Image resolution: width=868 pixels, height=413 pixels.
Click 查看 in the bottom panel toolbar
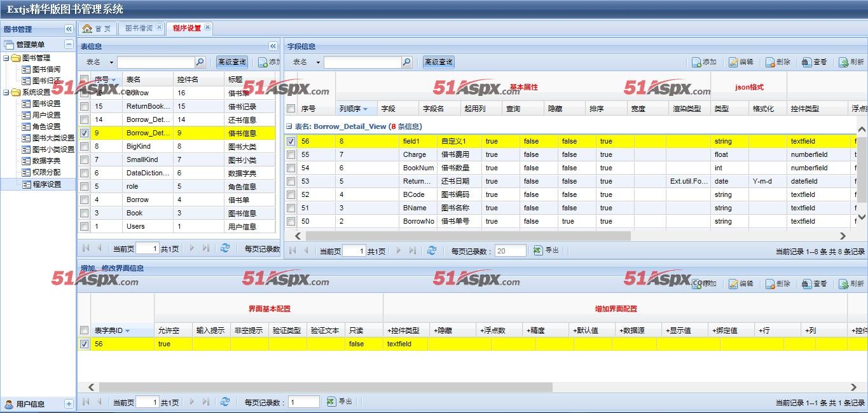point(815,284)
